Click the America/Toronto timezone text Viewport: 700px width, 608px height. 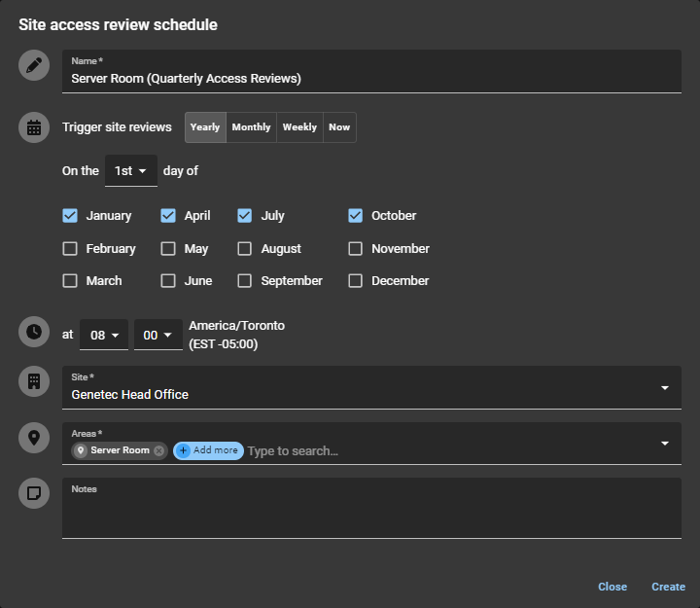(x=236, y=326)
